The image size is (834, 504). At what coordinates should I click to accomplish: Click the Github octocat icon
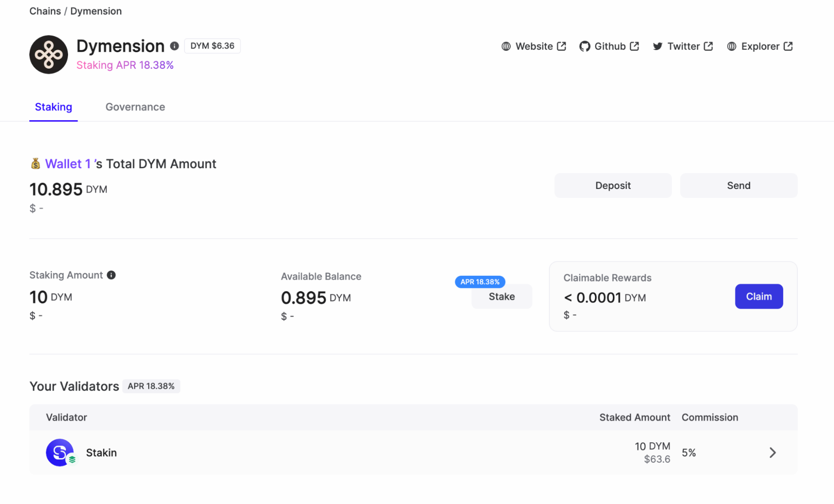[x=585, y=46]
